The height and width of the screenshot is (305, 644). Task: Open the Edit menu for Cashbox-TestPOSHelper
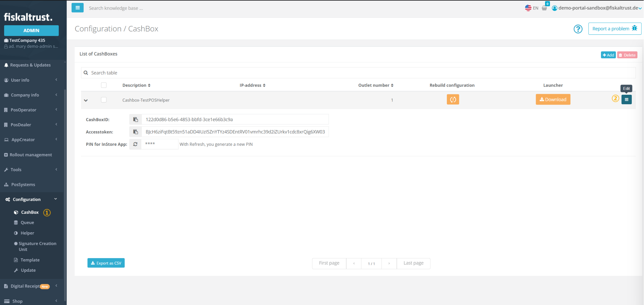pos(626,99)
